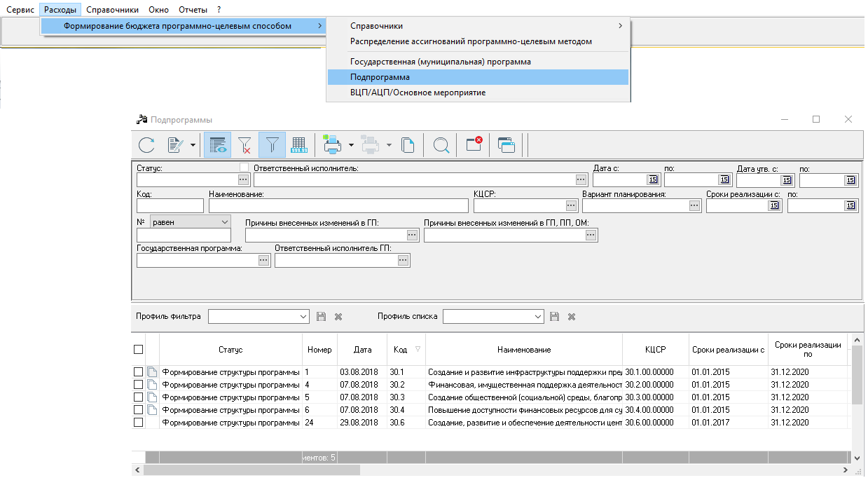Image resolution: width=868 pixels, height=478 pixels.
Task: Click the magnifier search icon
Action: click(x=441, y=145)
